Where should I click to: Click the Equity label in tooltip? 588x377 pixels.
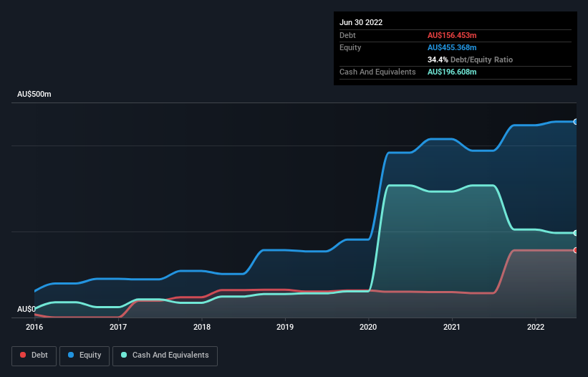(x=350, y=47)
